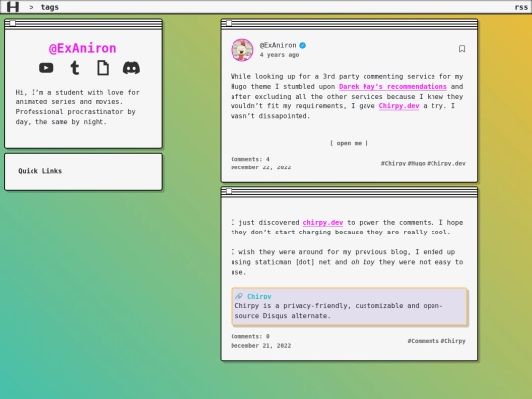
Task: Open the #Comments tag
Action: (x=423, y=341)
